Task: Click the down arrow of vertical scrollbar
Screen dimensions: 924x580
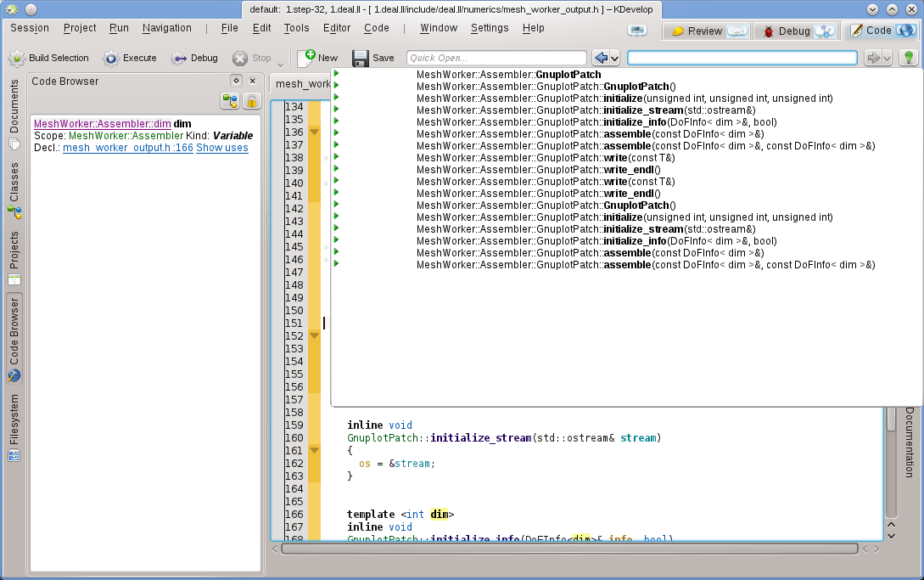Action: coord(891,536)
